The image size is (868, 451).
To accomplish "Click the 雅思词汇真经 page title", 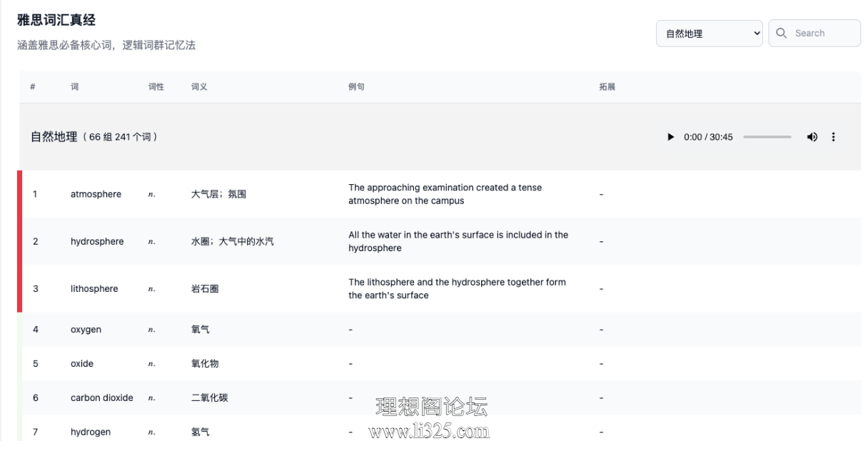I will point(56,20).
